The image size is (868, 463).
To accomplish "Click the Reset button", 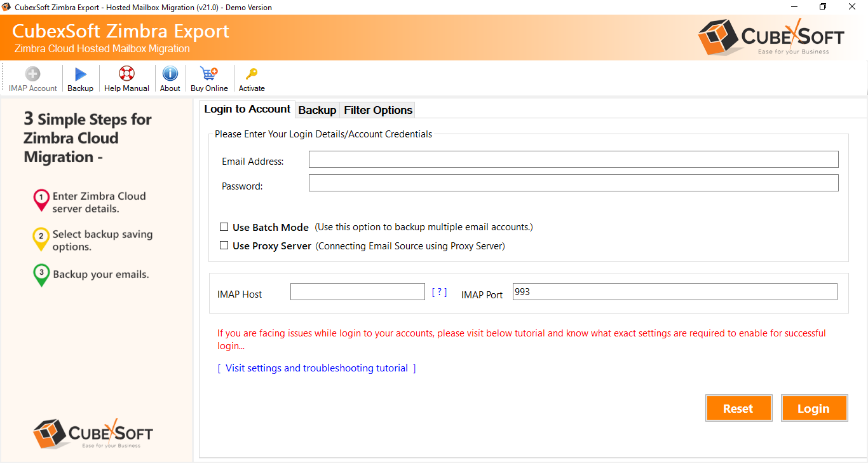I will [x=738, y=408].
